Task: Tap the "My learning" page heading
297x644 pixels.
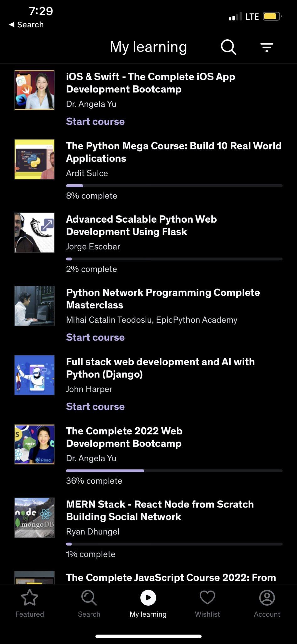Action: [x=148, y=47]
